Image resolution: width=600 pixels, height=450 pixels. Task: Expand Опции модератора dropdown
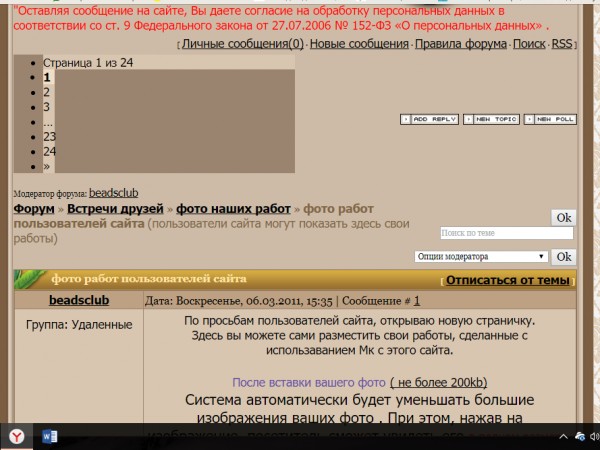click(481, 257)
